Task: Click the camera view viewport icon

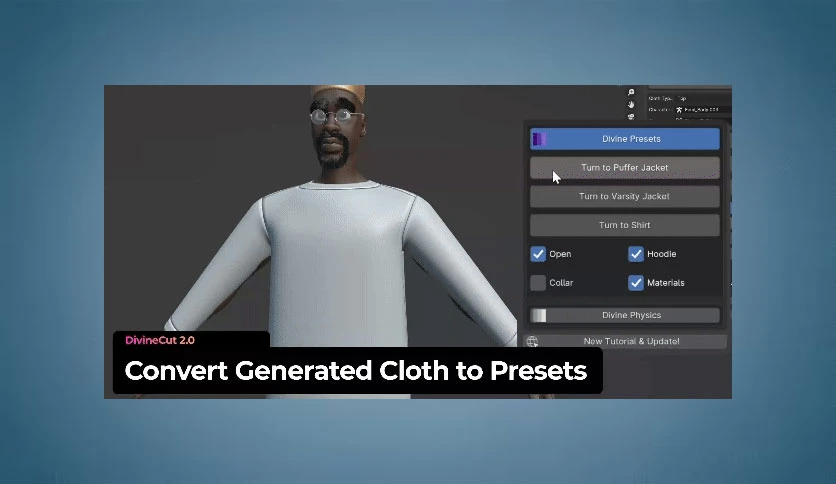Action: click(x=631, y=117)
